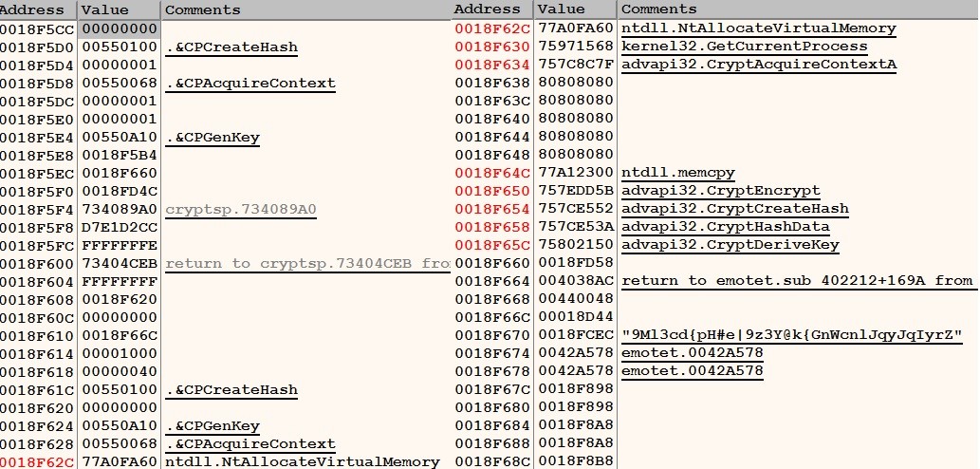Select the cryptsp.734089A0 comment
The image size is (980, 469).
click(x=241, y=210)
